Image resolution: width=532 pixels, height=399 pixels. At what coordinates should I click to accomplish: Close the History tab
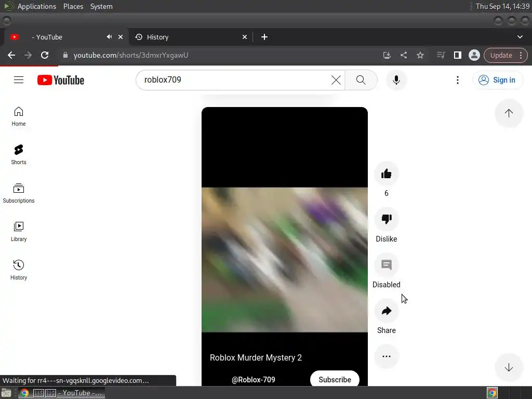[x=244, y=37]
